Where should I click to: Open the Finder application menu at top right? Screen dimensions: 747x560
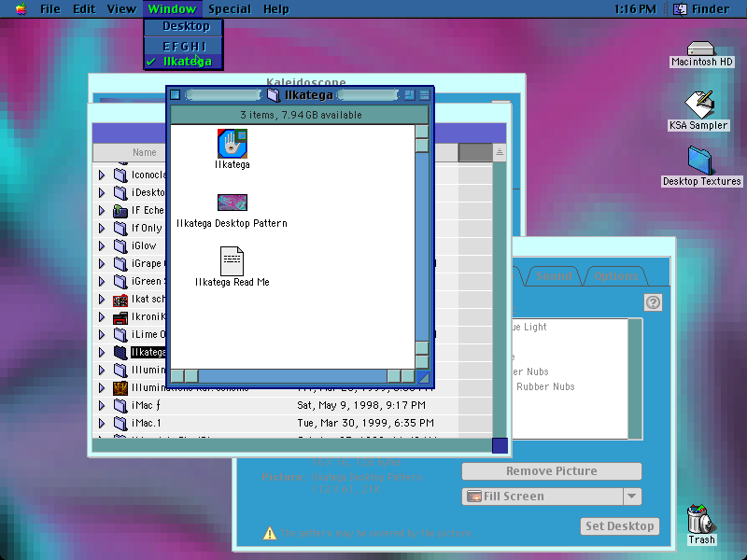pos(701,9)
